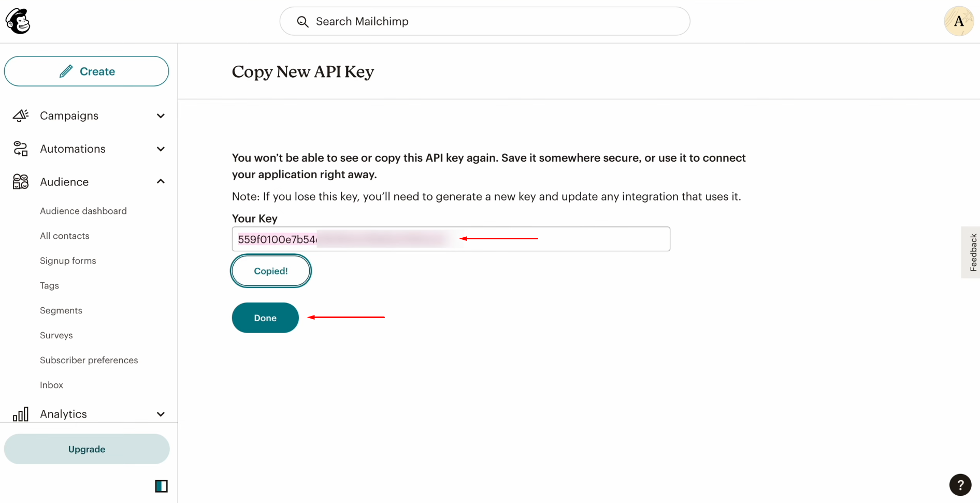Open the help question mark button
This screenshot has width=980, height=503.
[x=960, y=485]
